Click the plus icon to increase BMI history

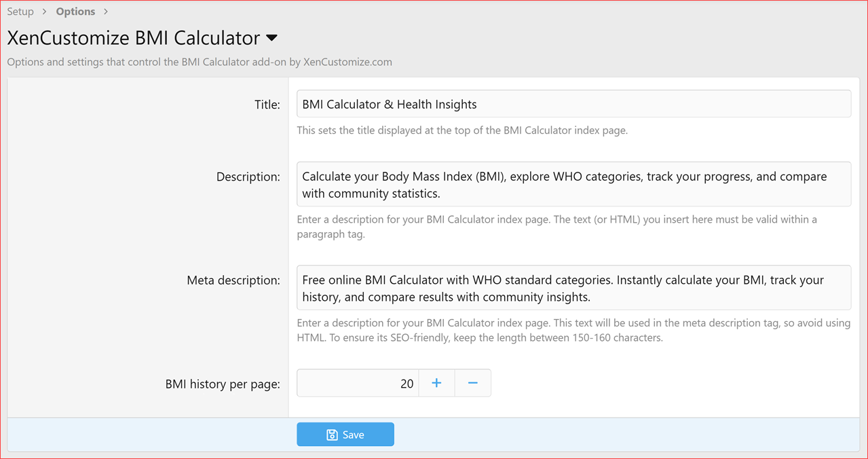436,383
